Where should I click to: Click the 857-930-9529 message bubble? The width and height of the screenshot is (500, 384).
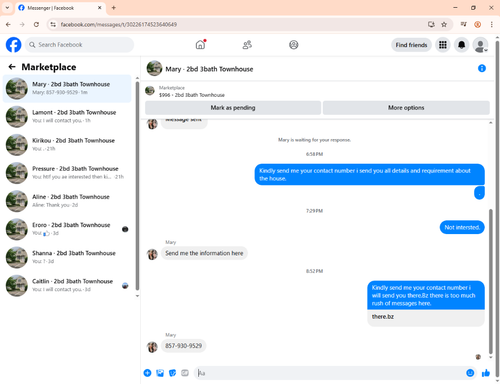pyautogui.click(x=183, y=346)
